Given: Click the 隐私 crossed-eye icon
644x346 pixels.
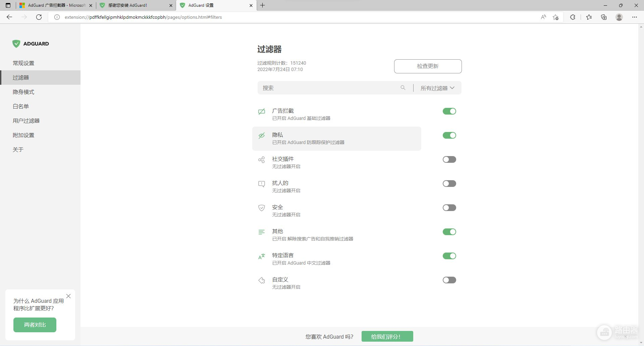Looking at the screenshot, I should (262, 136).
